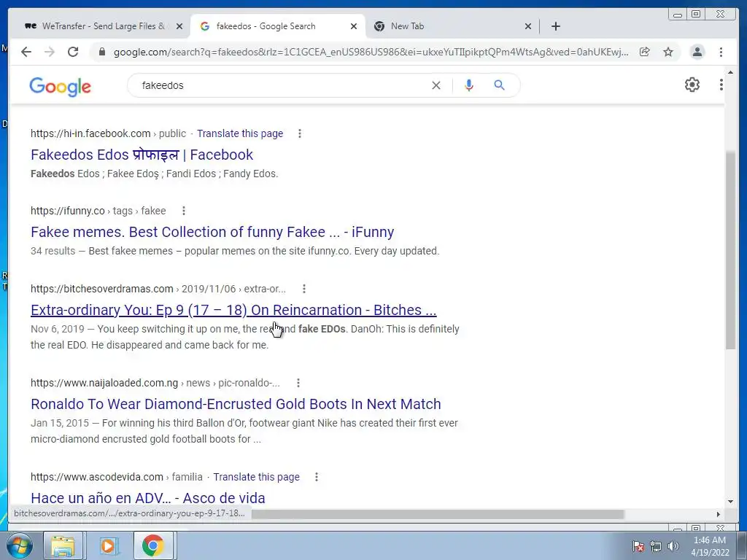
Task: Open File Explorer from taskbar
Action: click(x=63, y=545)
